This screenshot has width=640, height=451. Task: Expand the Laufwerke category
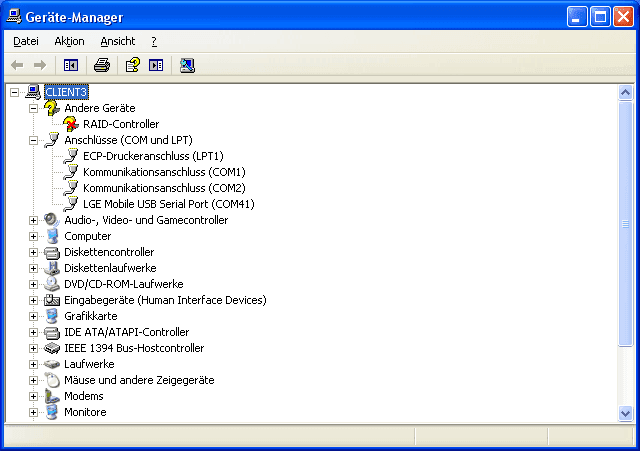(33, 364)
